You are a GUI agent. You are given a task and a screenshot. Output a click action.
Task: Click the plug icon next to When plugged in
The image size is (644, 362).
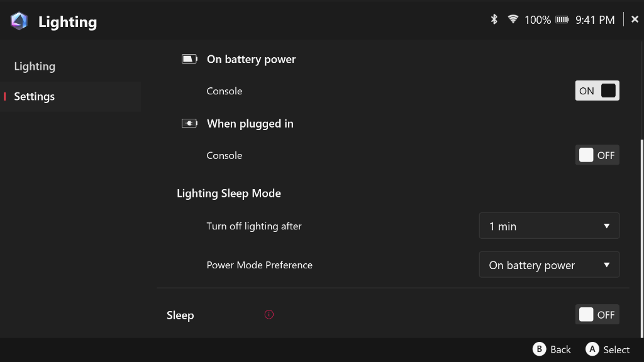click(189, 123)
